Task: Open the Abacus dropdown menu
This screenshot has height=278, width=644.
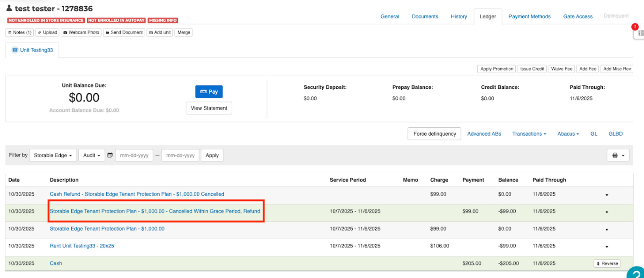Action: (568, 134)
